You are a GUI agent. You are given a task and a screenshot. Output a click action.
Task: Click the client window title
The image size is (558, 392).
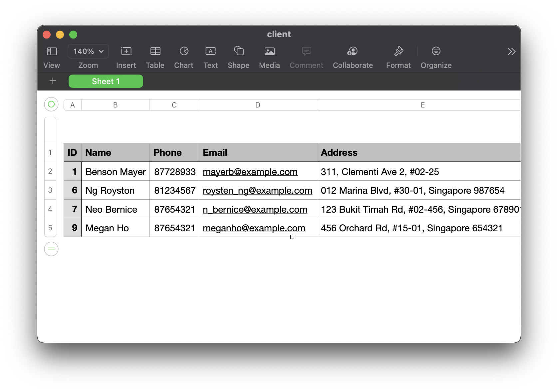click(279, 34)
